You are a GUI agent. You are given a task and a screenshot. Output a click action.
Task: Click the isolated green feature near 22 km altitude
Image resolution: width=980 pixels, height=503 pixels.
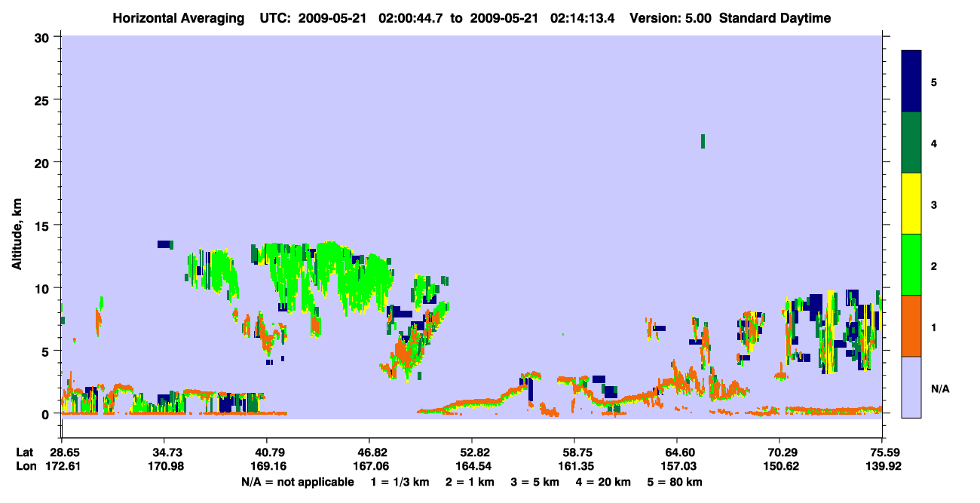(x=703, y=141)
